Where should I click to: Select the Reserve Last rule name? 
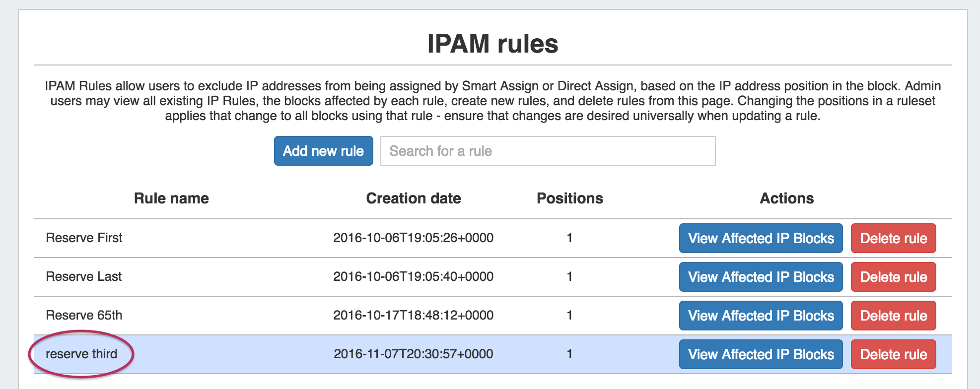click(83, 277)
